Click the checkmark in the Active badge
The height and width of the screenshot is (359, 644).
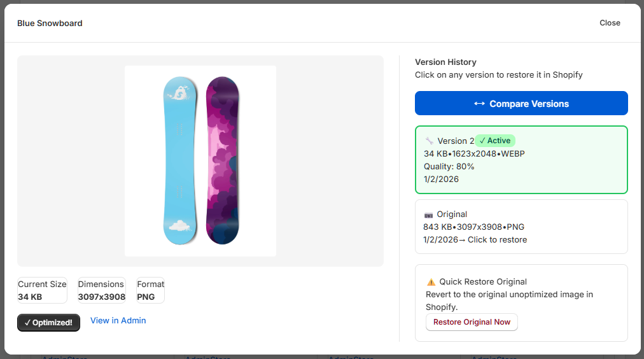tap(482, 141)
